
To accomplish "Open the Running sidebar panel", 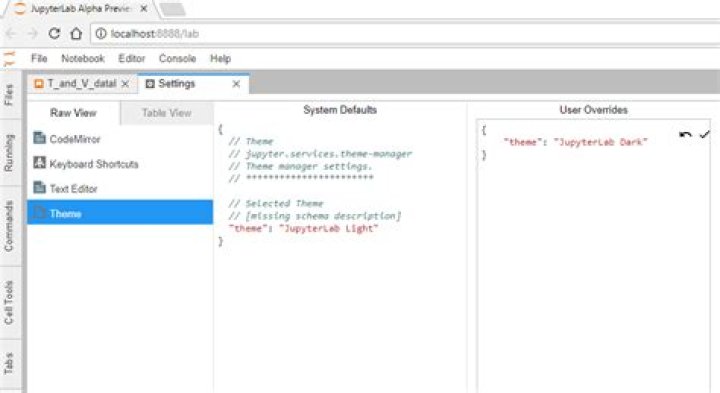I will pyautogui.click(x=9, y=153).
